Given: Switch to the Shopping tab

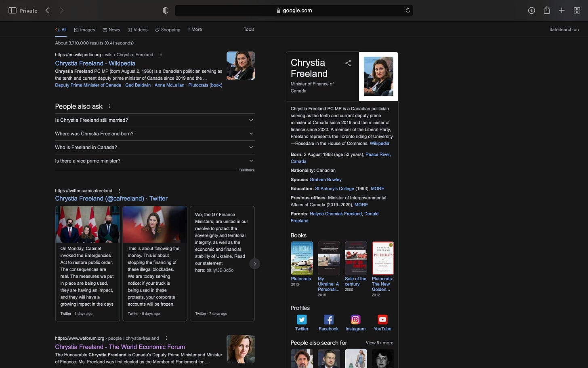Looking at the screenshot, I should click(x=168, y=30).
